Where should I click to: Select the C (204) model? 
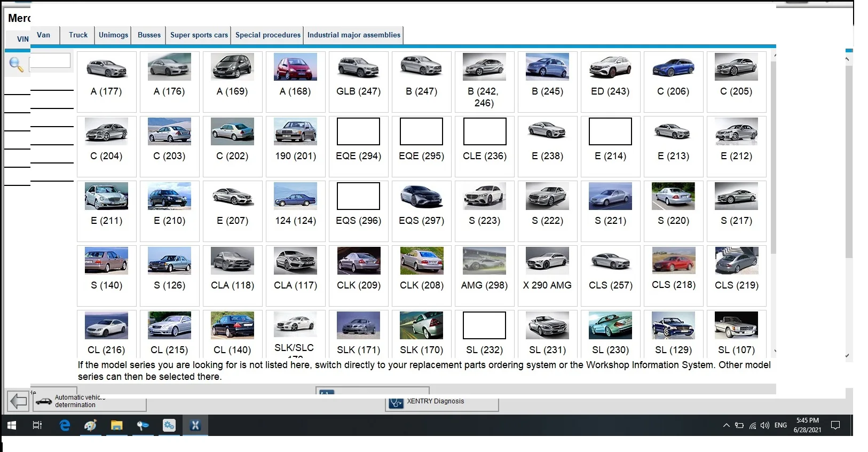coord(107,146)
